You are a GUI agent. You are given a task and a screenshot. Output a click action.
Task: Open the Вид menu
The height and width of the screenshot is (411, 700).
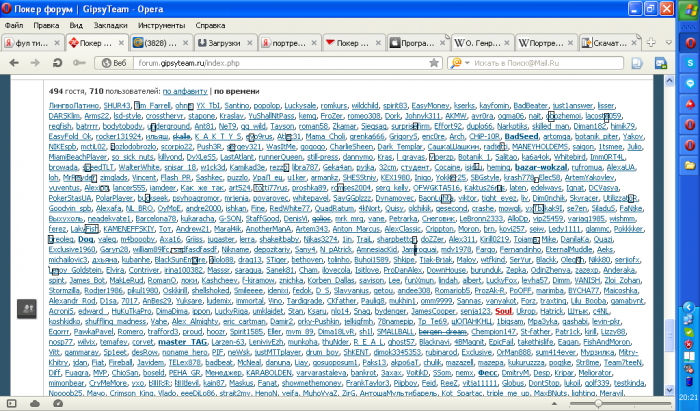pos(76,25)
